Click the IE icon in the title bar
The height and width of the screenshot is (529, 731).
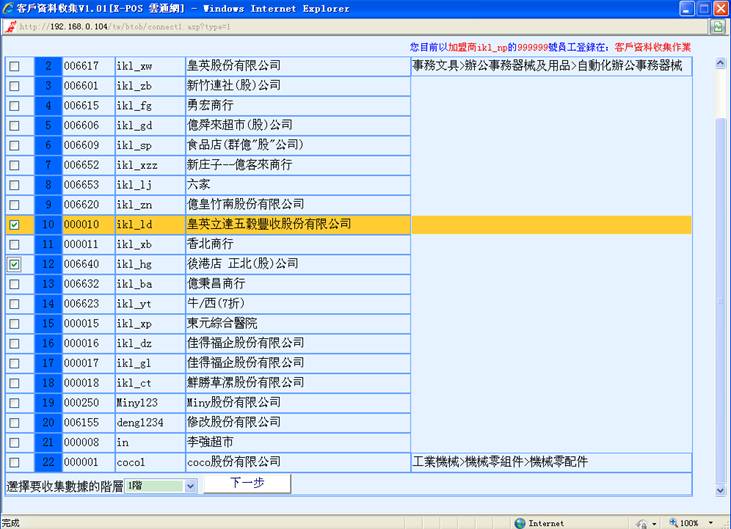(x=9, y=8)
